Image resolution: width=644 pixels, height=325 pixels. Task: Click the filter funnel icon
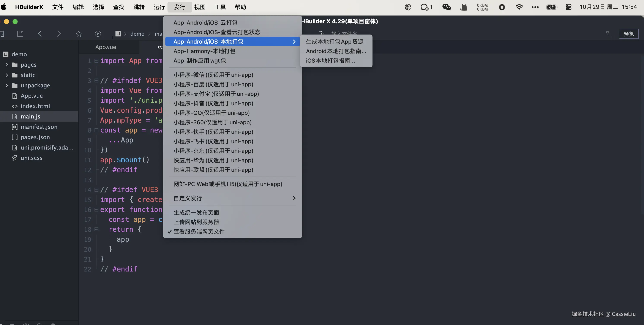pyautogui.click(x=608, y=33)
